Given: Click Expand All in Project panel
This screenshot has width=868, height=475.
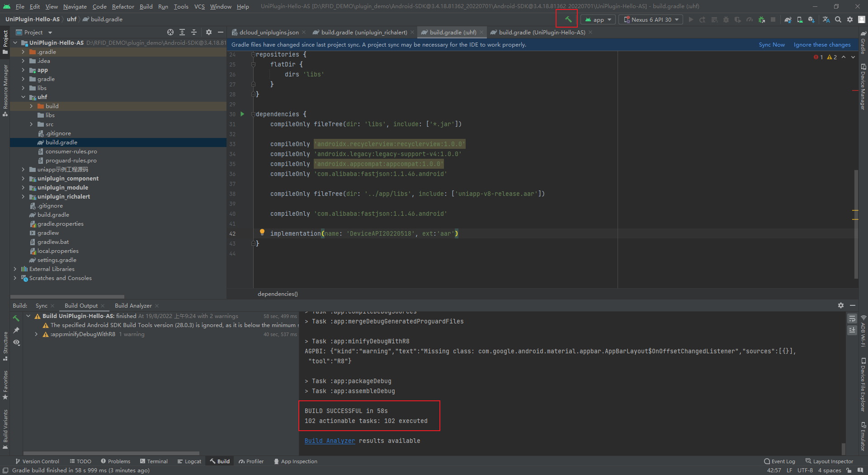Looking at the screenshot, I should click(x=182, y=32).
